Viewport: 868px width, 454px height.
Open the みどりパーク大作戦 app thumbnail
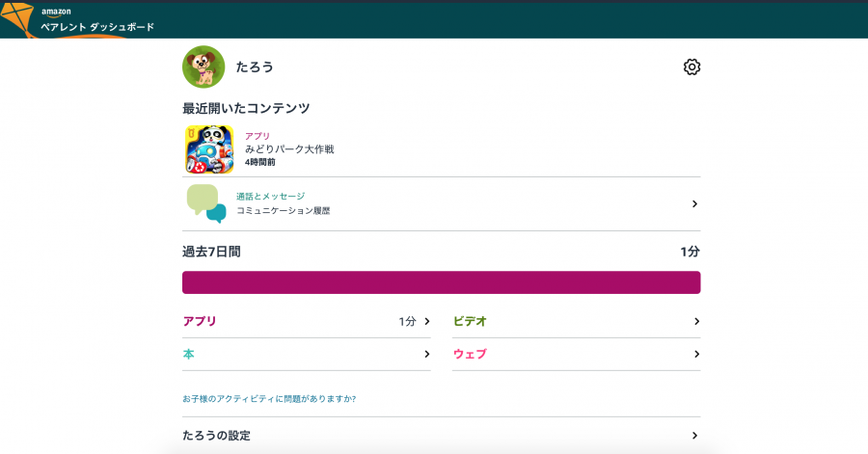[x=209, y=149]
